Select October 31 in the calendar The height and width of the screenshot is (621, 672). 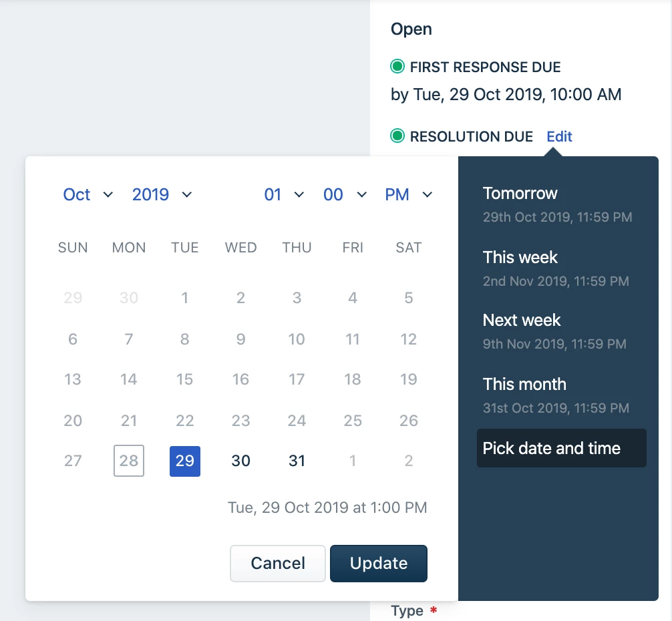pos(297,461)
